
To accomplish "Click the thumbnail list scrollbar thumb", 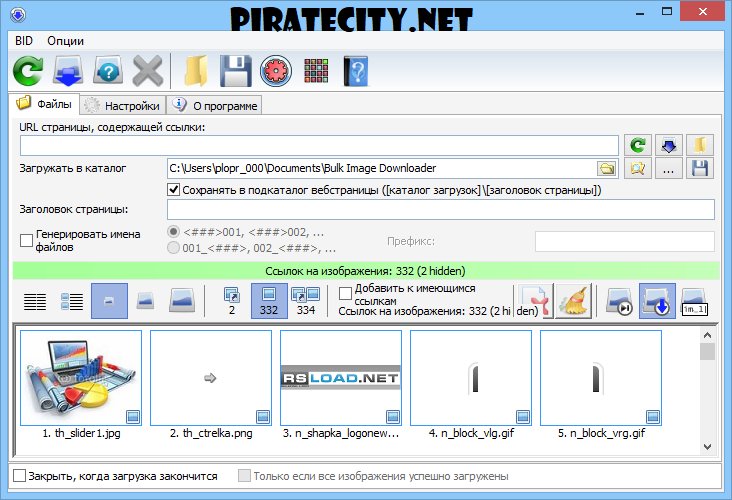I will point(707,352).
